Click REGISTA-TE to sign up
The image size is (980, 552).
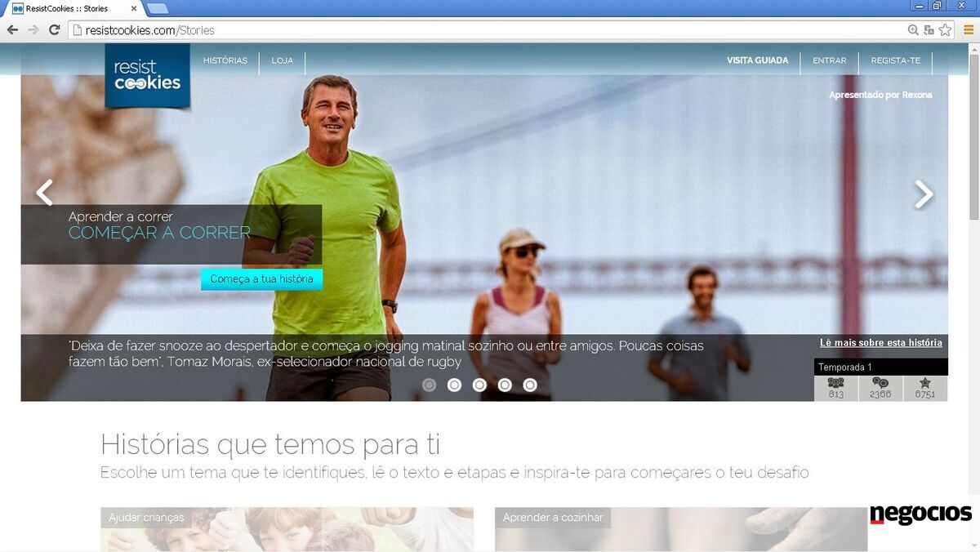tap(896, 60)
